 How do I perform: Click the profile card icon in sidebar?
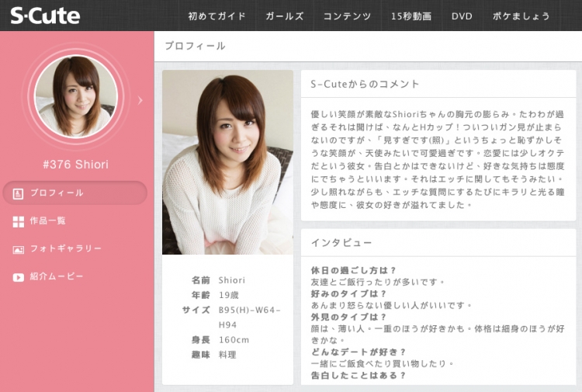click(19, 193)
